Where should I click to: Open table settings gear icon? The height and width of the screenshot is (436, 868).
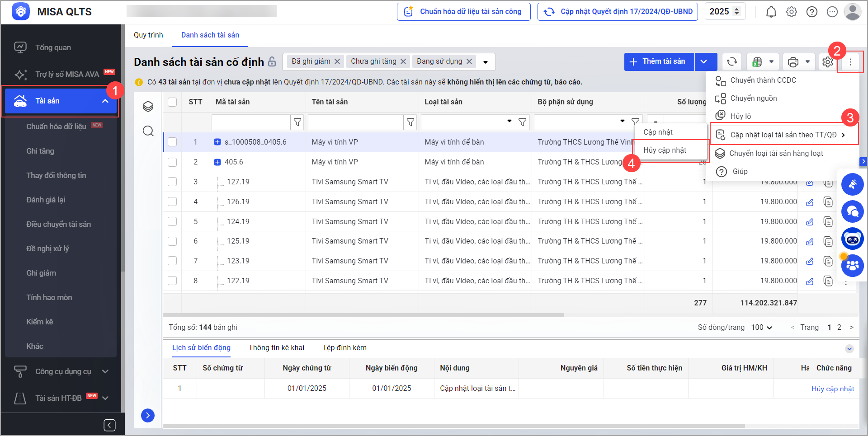(827, 62)
